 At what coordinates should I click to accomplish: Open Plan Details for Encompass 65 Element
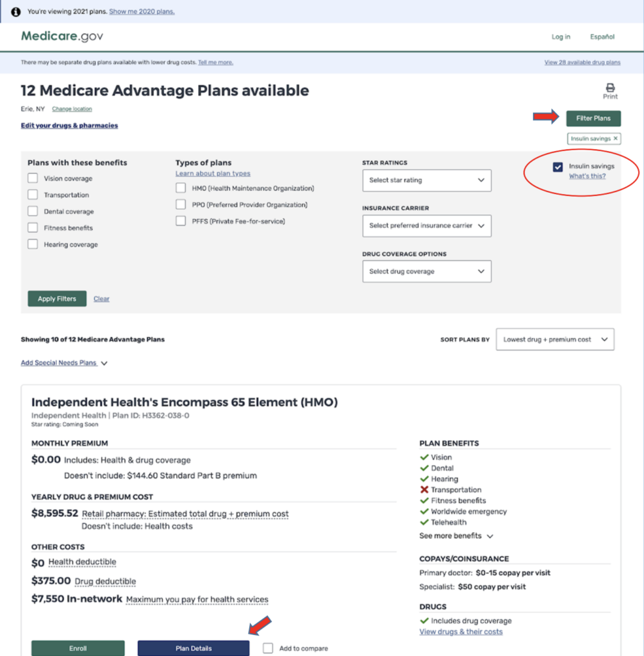194,648
